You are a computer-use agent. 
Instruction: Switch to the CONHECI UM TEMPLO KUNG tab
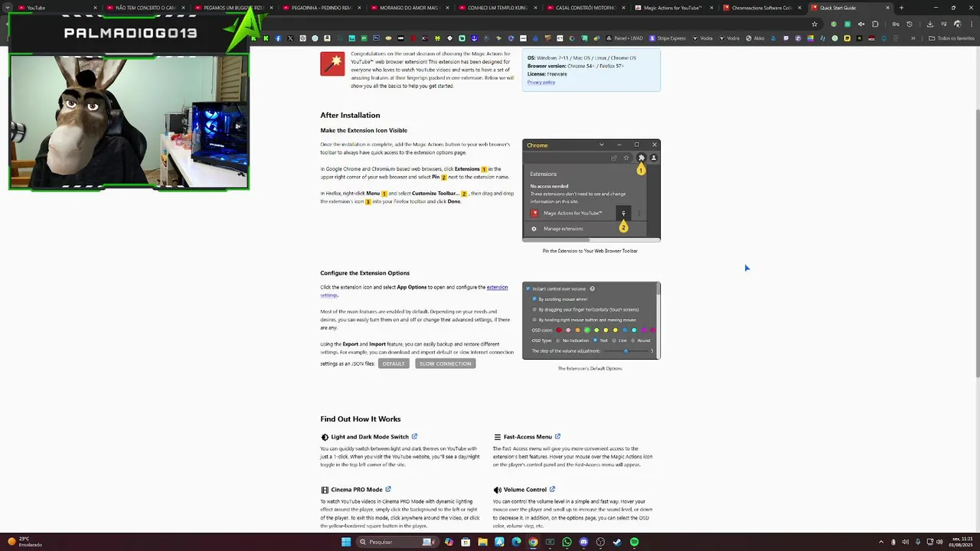(498, 8)
